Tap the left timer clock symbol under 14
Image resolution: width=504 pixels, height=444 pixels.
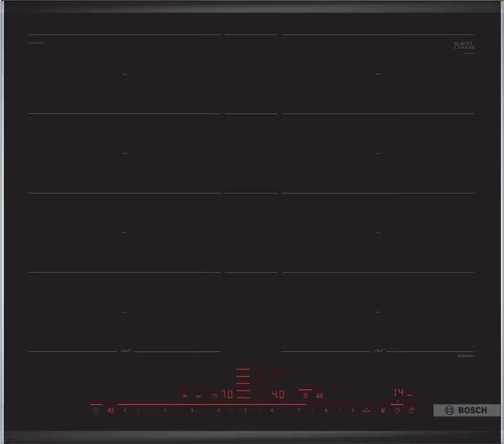[x=397, y=410]
